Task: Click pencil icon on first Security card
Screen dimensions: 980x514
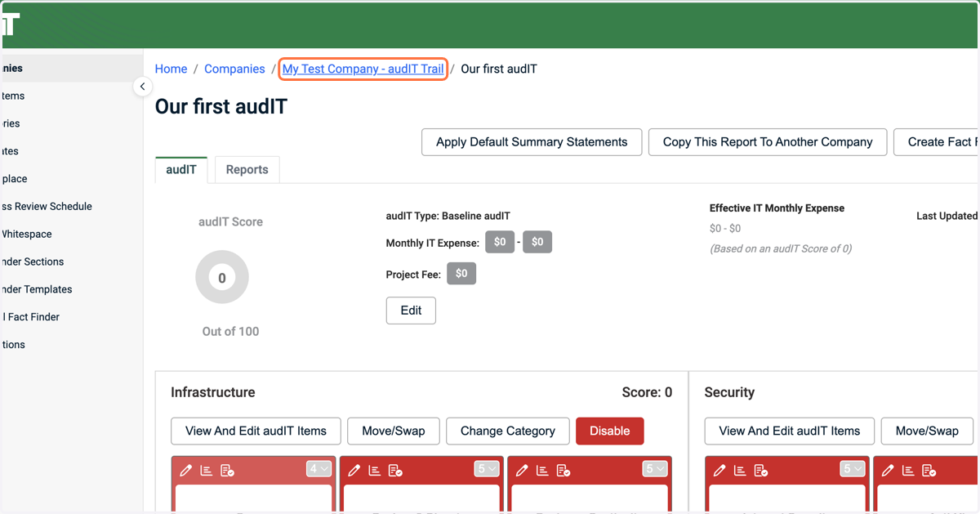Action: [719, 470]
